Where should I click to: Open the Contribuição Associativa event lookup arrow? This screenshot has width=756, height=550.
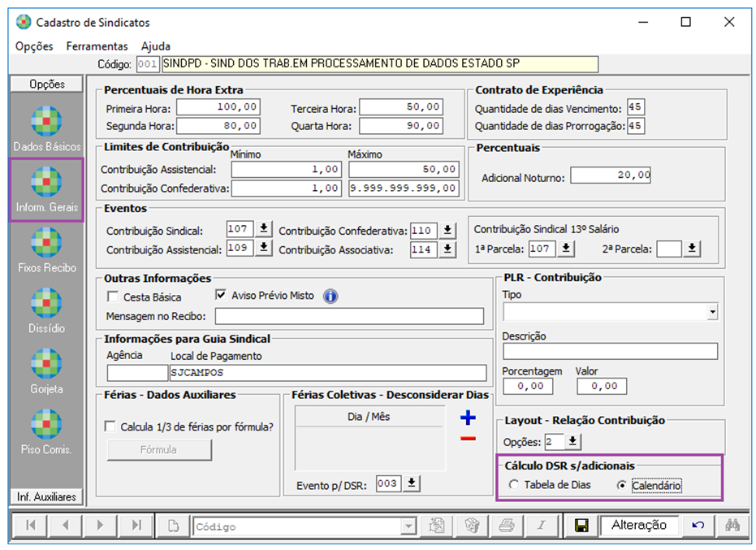(447, 249)
